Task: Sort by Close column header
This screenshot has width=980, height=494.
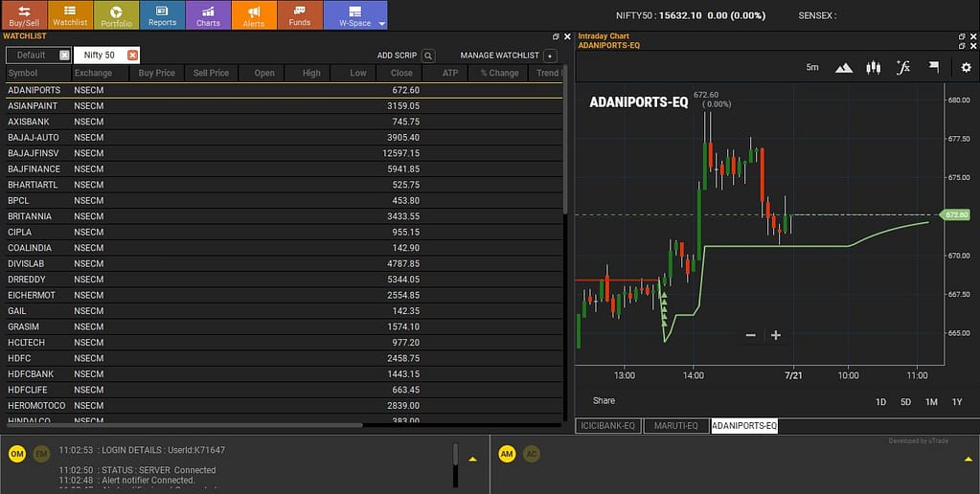Action: pyautogui.click(x=400, y=73)
